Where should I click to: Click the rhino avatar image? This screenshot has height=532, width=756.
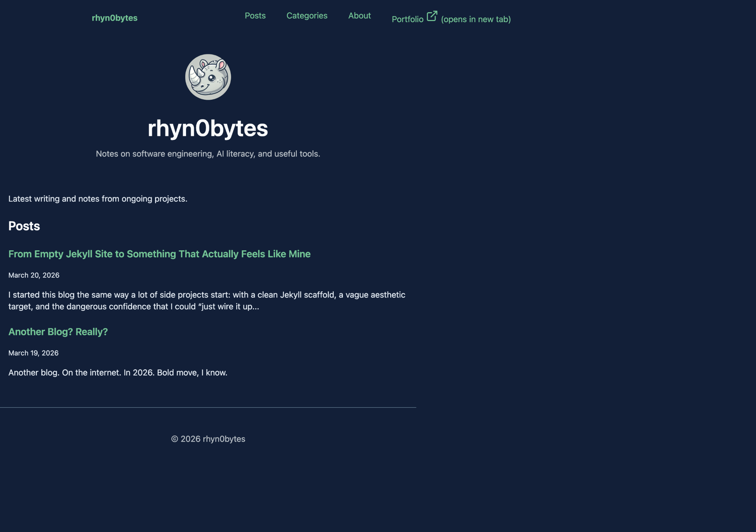[208, 77]
